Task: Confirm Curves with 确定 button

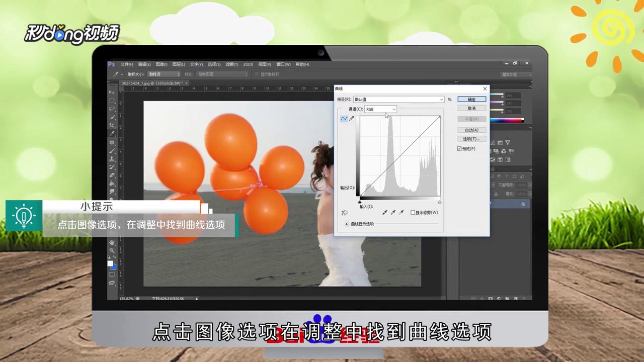Action: point(472,100)
